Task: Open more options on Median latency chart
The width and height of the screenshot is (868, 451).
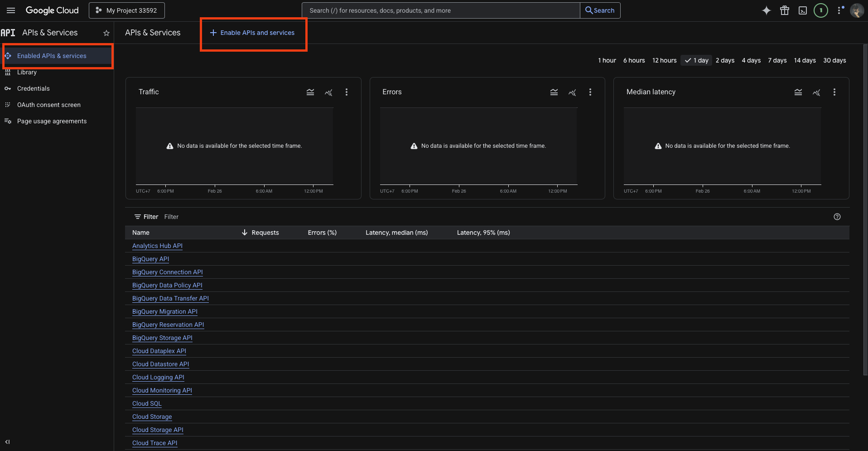Action: coord(834,92)
